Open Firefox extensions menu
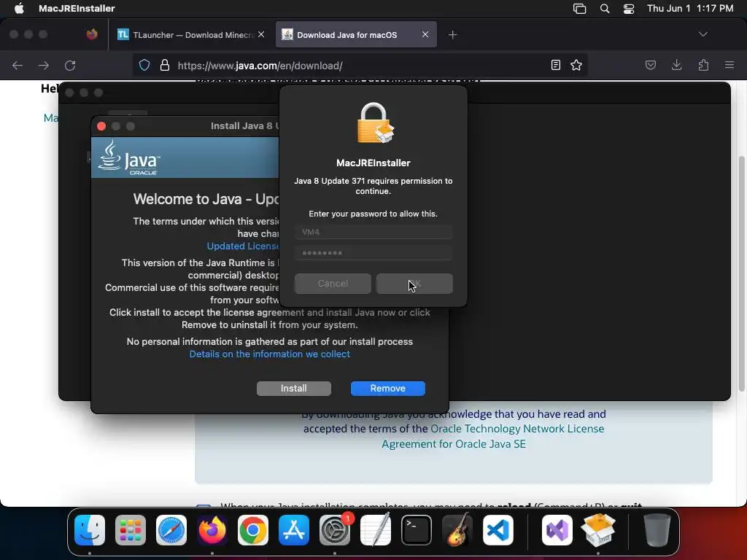 click(703, 65)
